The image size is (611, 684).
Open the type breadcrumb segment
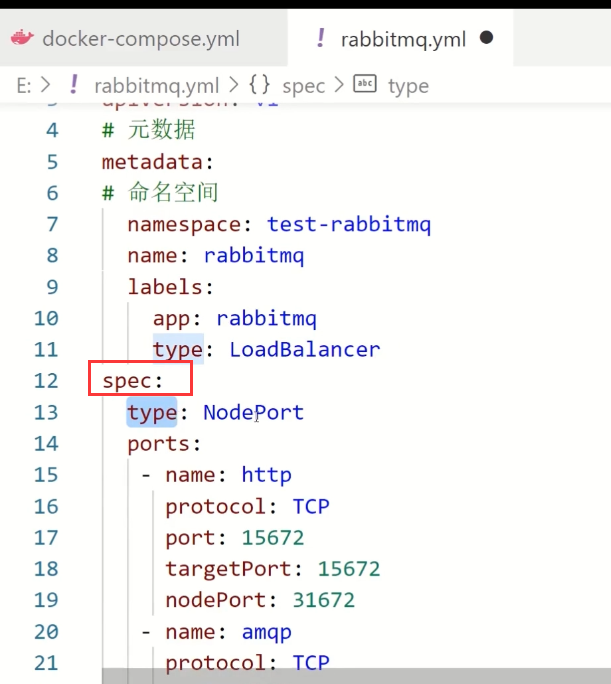pos(409,86)
